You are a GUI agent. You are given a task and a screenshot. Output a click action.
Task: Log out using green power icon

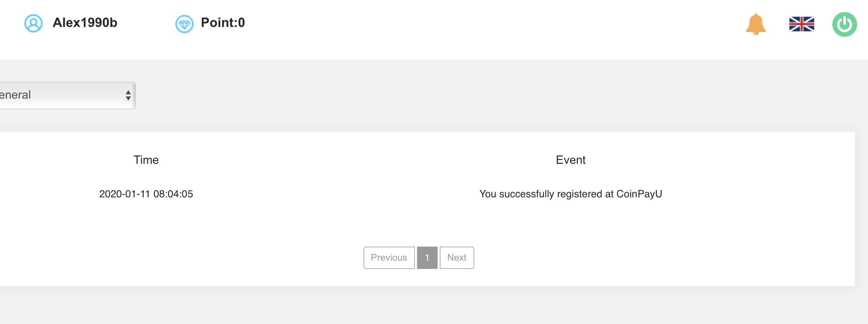tap(844, 24)
